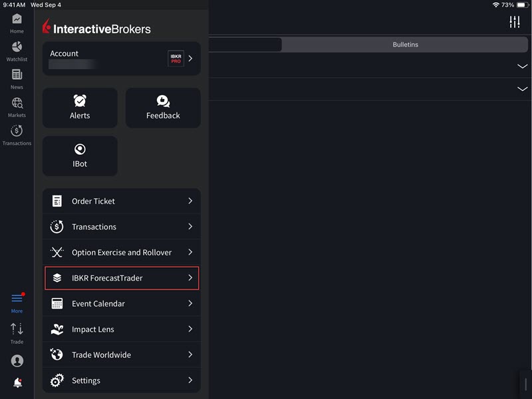The image size is (532, 399).
Task: Tap the IBKR ForecastTrader row chevron
Action: (x=190, y=277)
